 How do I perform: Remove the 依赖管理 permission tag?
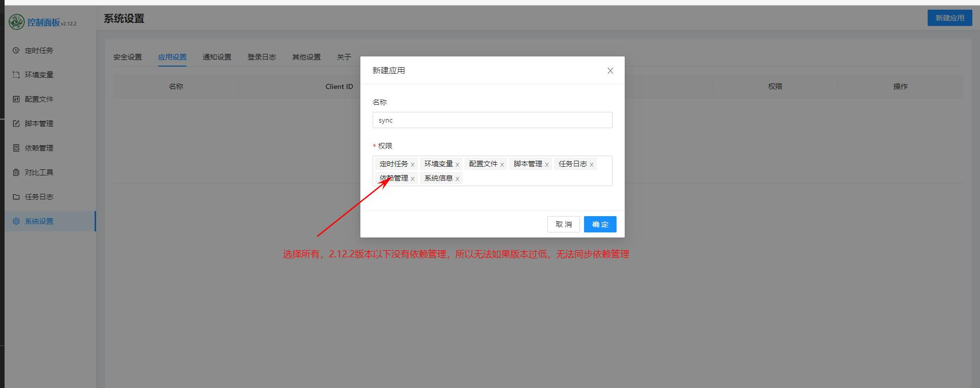coord(413,178)
